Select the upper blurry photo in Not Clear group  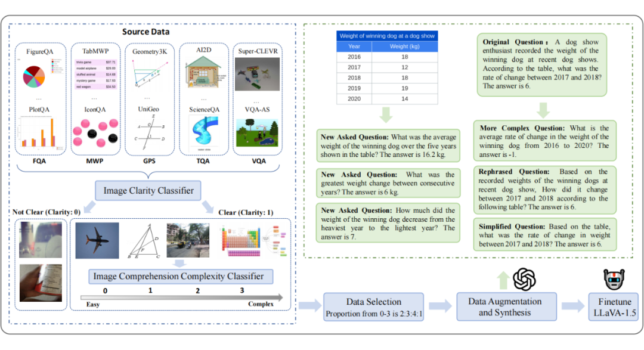pos(41,240)
